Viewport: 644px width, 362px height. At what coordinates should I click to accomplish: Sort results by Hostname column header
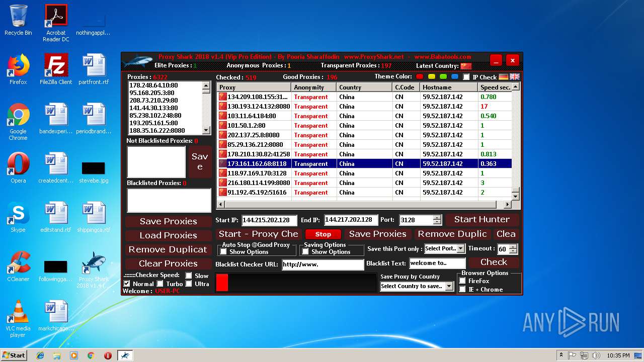pos(449,87)
